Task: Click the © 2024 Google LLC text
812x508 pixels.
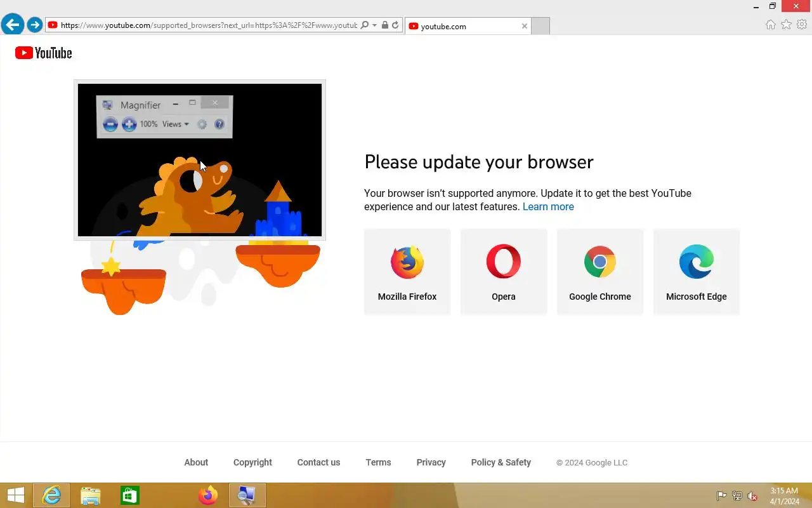Action: tap(592, 463)
